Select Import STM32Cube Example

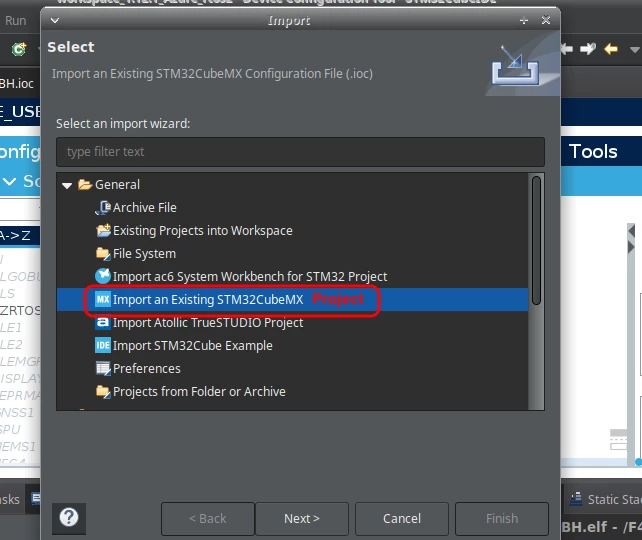click(192, 346)
